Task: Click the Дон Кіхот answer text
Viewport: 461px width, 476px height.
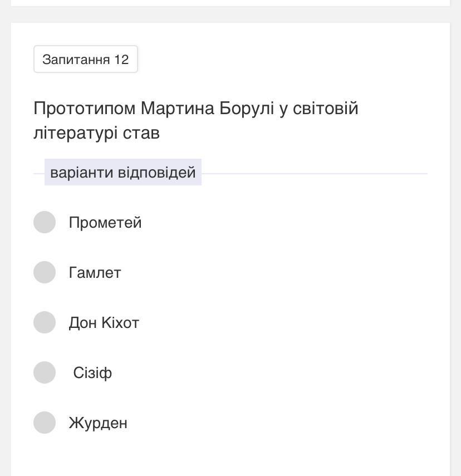Action: (104, 323)
